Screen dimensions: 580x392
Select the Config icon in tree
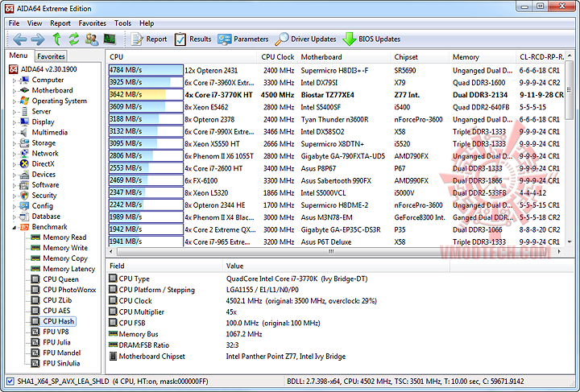[24, 206]
